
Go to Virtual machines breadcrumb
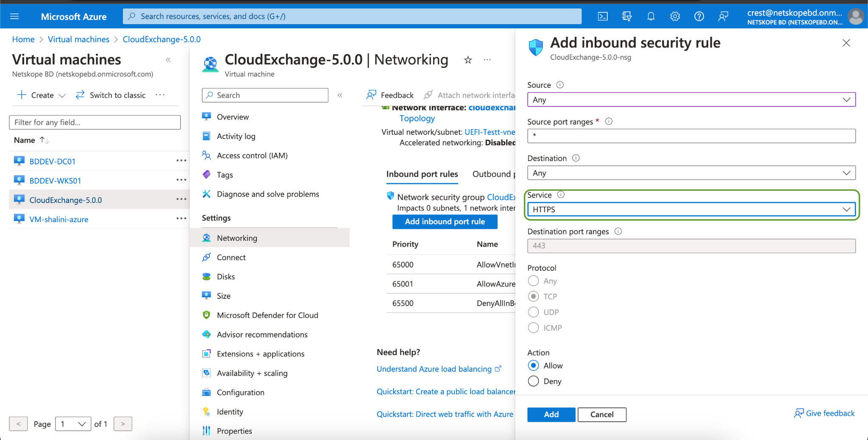tap(78, 39)
